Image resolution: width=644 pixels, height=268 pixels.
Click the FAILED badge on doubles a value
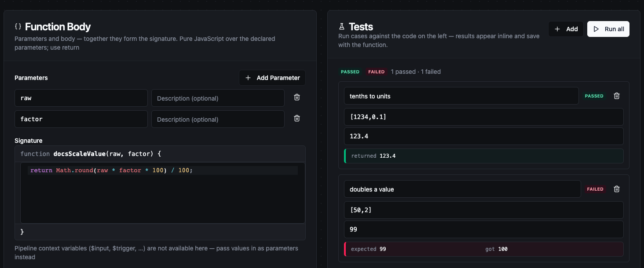(595, 189)
